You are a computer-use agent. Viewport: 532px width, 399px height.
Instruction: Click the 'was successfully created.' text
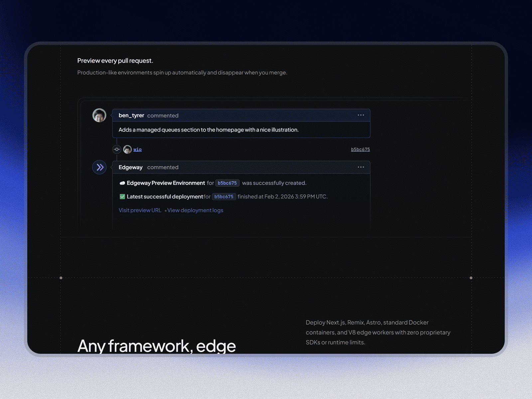point(274,183)
